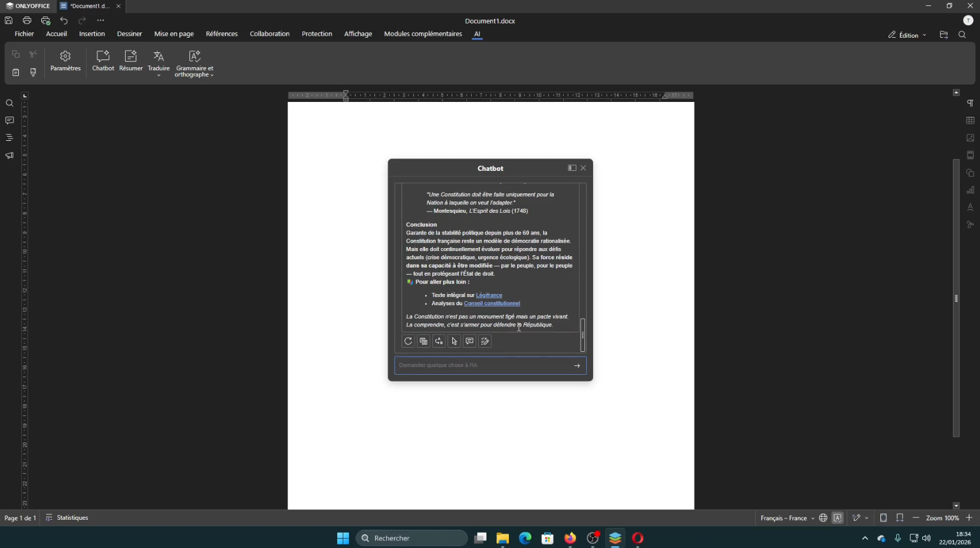Open the Références tab
The image size is (980, 548).
click(222, 34)
